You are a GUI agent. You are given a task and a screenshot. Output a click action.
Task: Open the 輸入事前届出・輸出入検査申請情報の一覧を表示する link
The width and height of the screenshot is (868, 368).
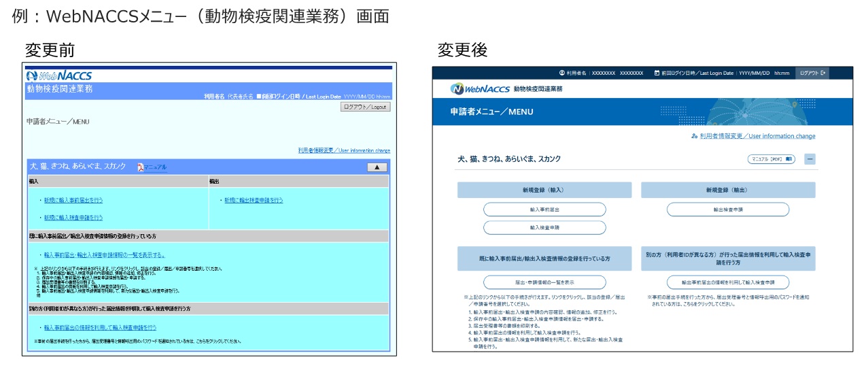pos(104,255)
